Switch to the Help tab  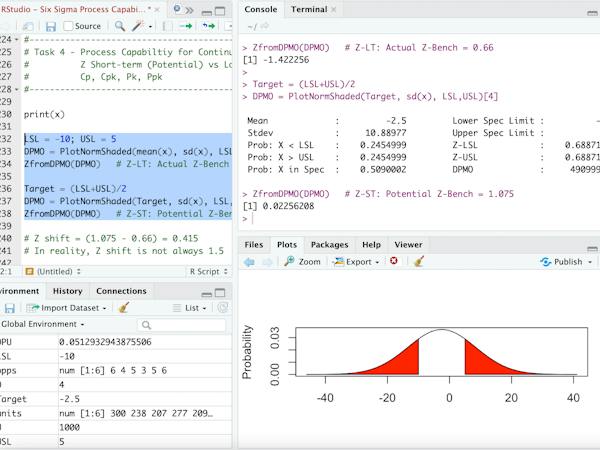371,245
